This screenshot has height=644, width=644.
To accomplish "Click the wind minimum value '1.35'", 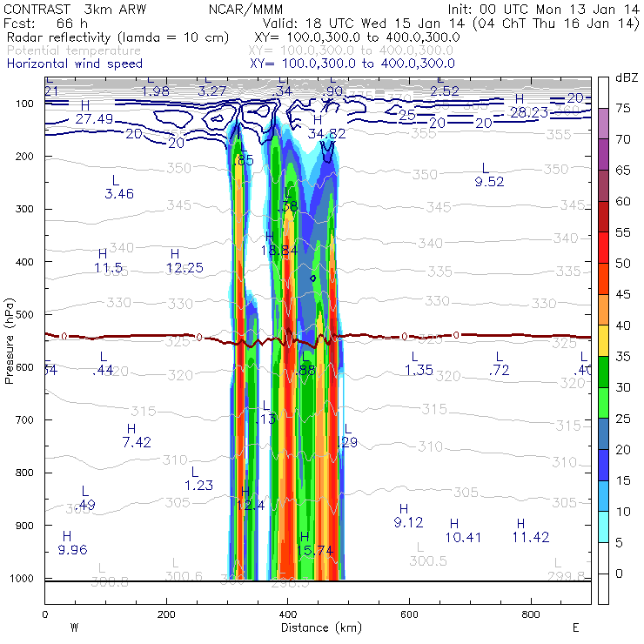I will (x=419, y=371).
